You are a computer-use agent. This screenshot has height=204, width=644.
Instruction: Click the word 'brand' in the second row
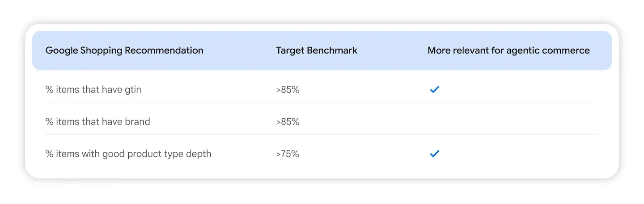(x=138, y=121)
